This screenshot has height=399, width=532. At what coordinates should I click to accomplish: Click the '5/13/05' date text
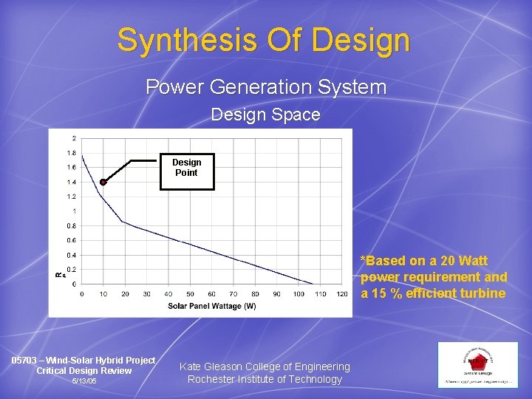point(83,381)
